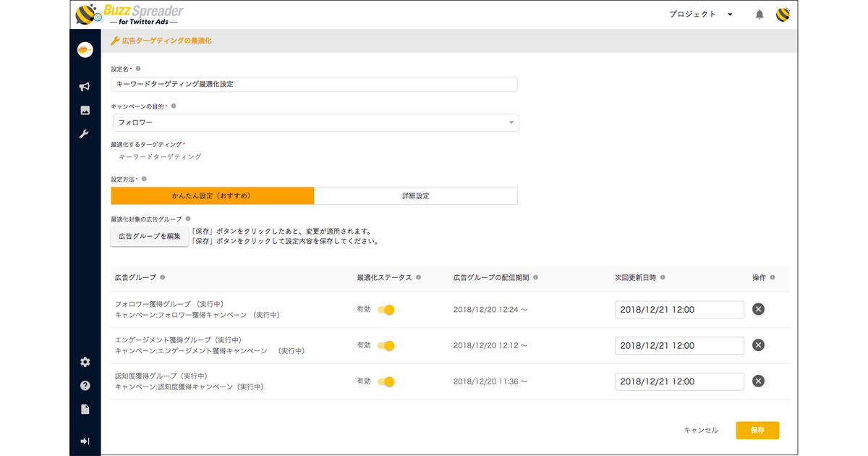Click the logout arrow icon in sidebar
This screenshot has height=456, width=868.
[x=85, y=441]
